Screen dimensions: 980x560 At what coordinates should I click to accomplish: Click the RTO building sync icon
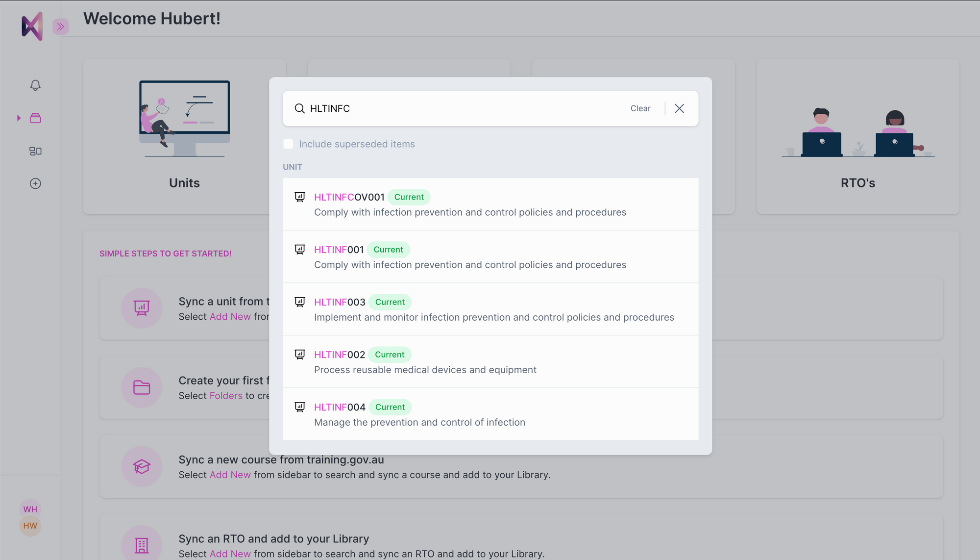click(x=142, y=545)
